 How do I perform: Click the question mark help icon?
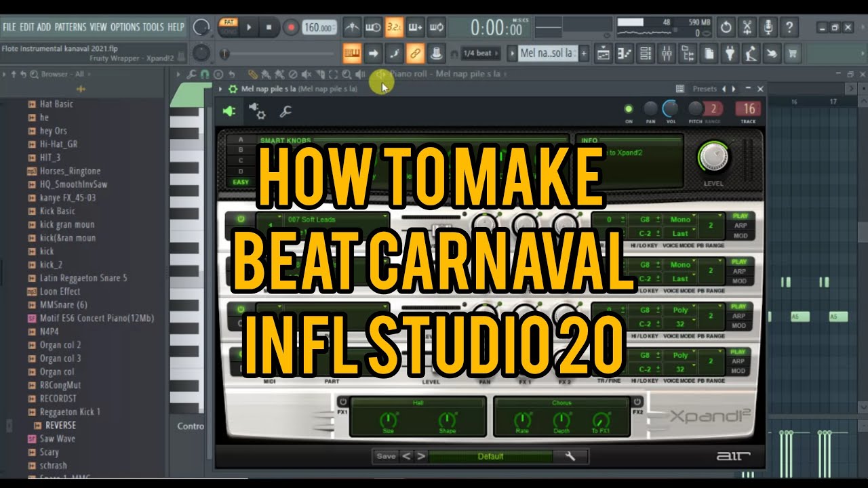[x=789, y=28]
